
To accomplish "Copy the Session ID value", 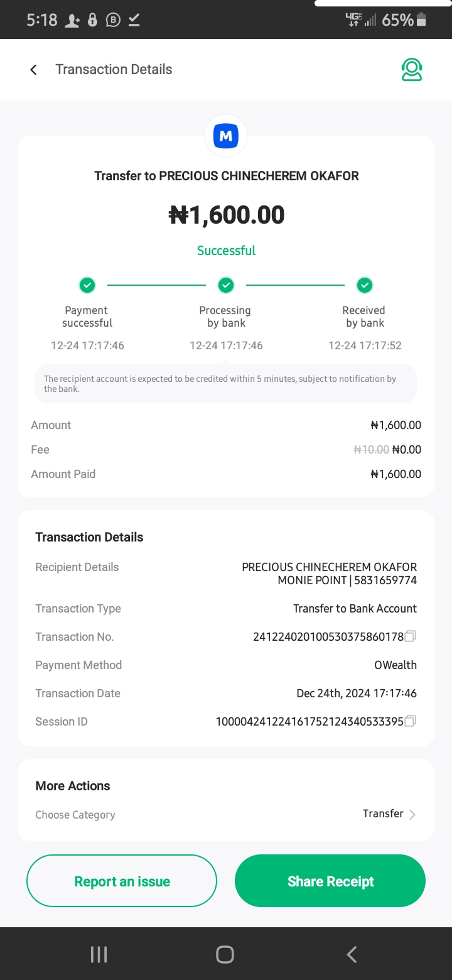I will pos(411,721).
